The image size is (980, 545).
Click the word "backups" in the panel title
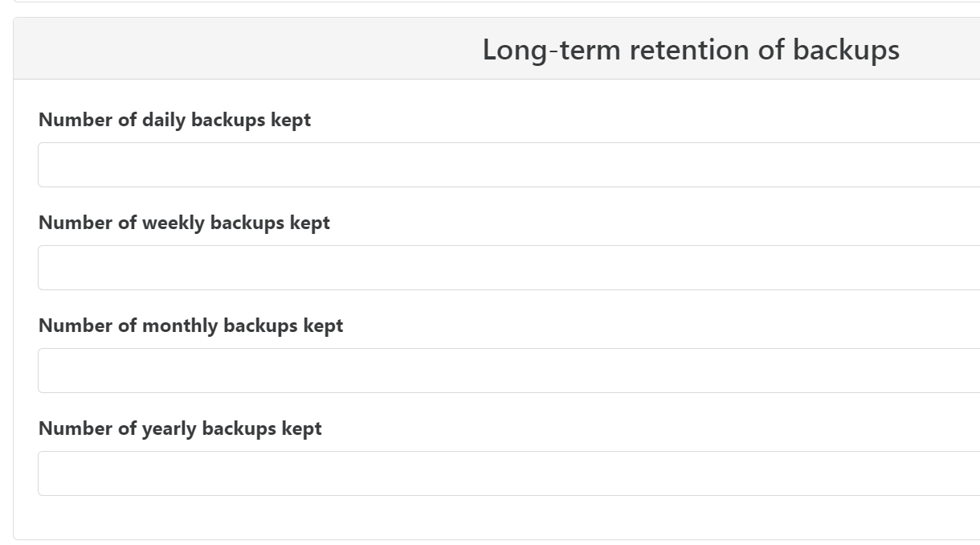(x=846, y=50)
